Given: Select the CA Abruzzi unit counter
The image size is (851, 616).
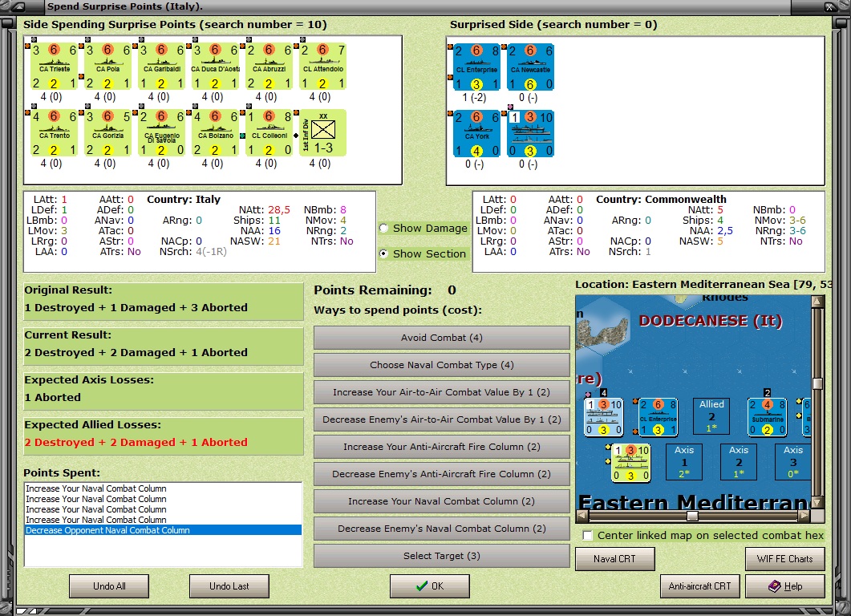Looking at the screenshot, I should click(269, 67).
